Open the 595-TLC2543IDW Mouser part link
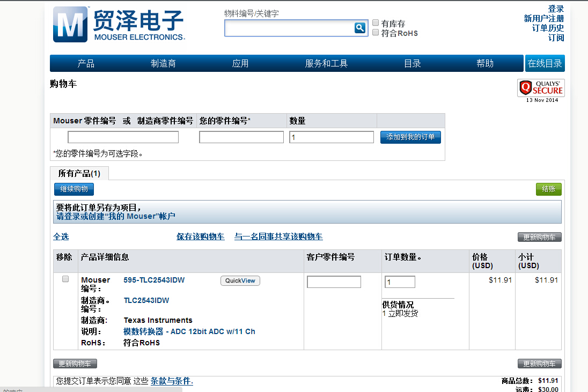The height and width of the screenshot is (392, 588). point(154,280)
